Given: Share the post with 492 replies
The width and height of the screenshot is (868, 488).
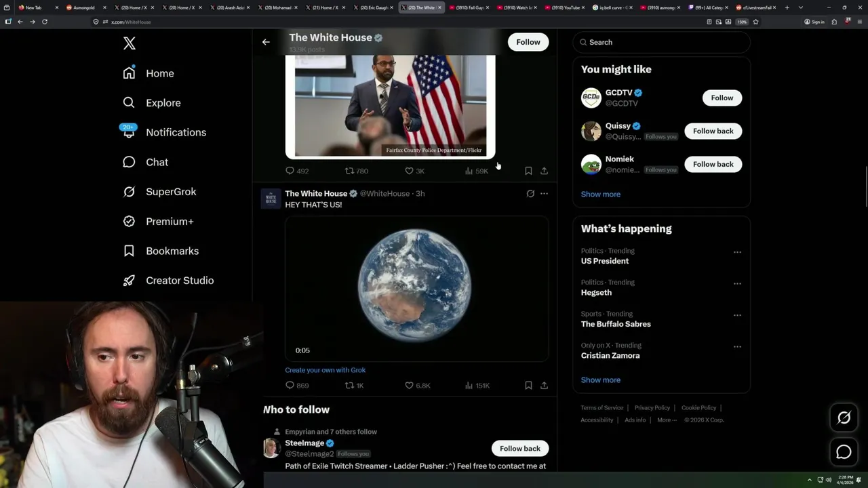Looking at the screenshot, I should click(x=544, y=171).
